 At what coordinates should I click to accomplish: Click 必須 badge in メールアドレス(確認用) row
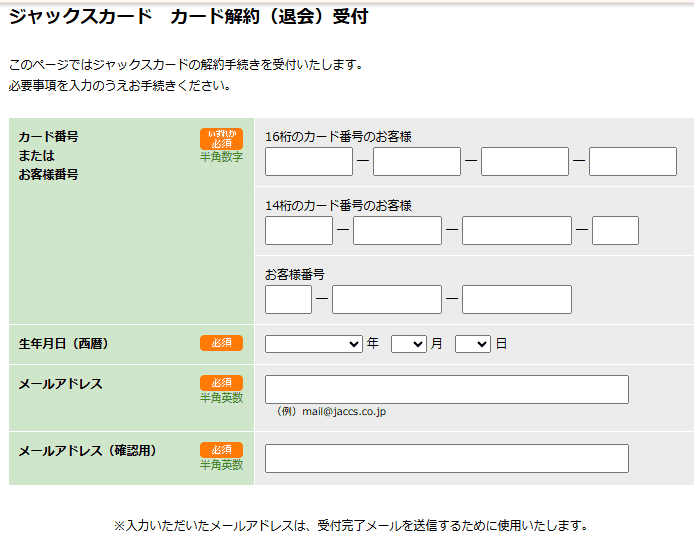point(221,450)
